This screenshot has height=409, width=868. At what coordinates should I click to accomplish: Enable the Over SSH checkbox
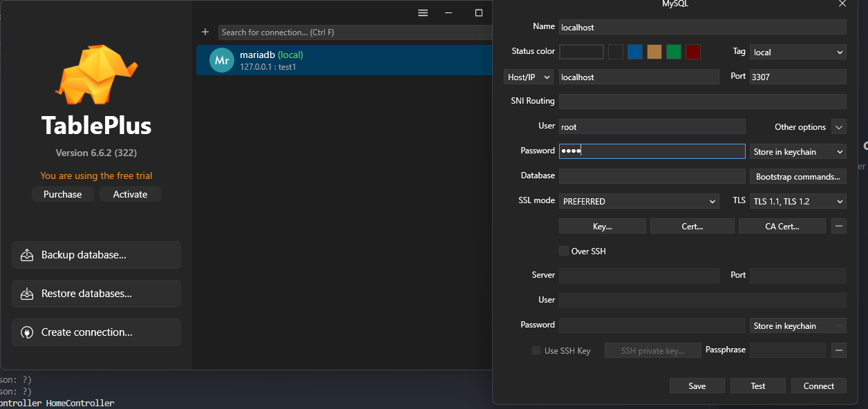click(564, 251)
